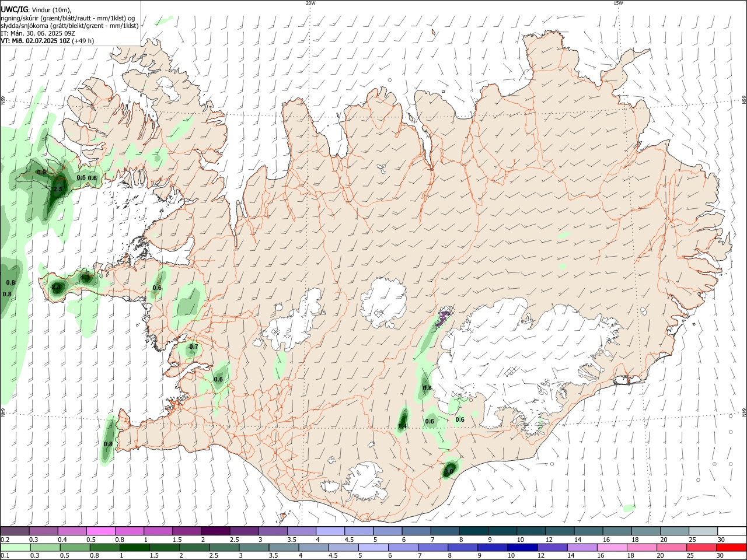This screenshot has width=747, height=560.
Task: Click the 1.4 precipitation value
Action: click(402, 426)
